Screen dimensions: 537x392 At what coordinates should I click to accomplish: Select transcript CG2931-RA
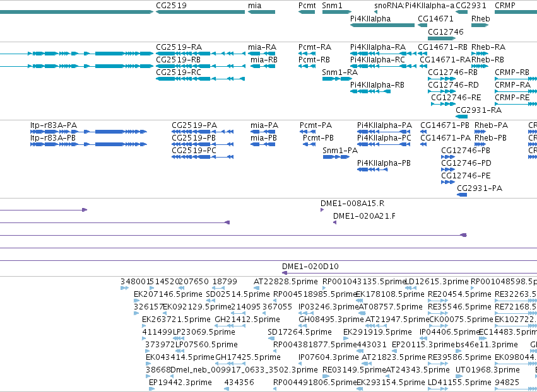462,117
